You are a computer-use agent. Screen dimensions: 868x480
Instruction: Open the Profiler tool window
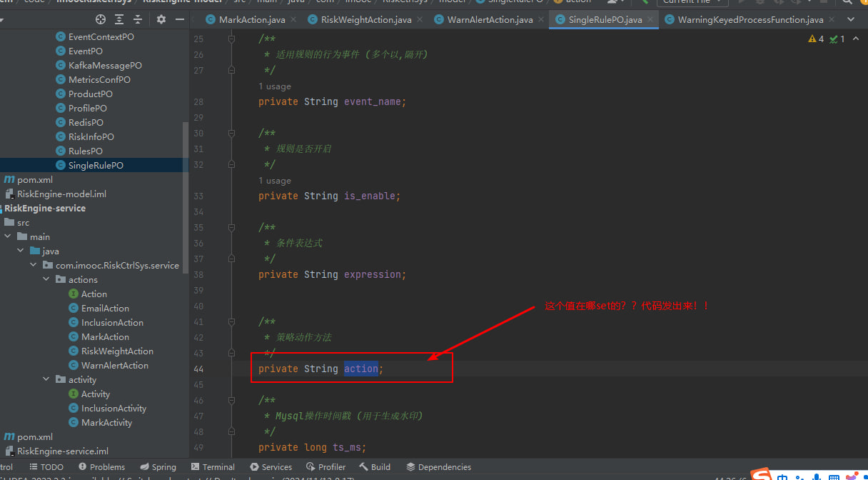pyautogui.click(x=325, y=466)
